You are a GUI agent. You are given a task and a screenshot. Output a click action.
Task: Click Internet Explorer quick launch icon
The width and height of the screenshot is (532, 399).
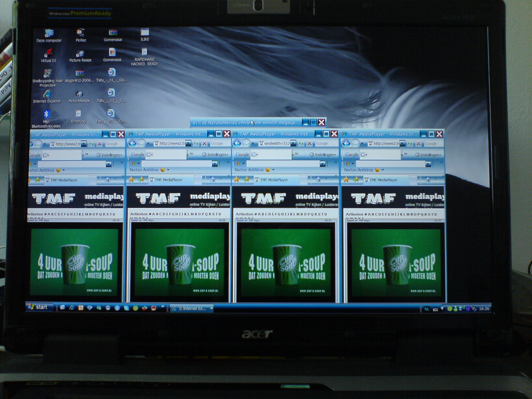[x=71, y=307]
